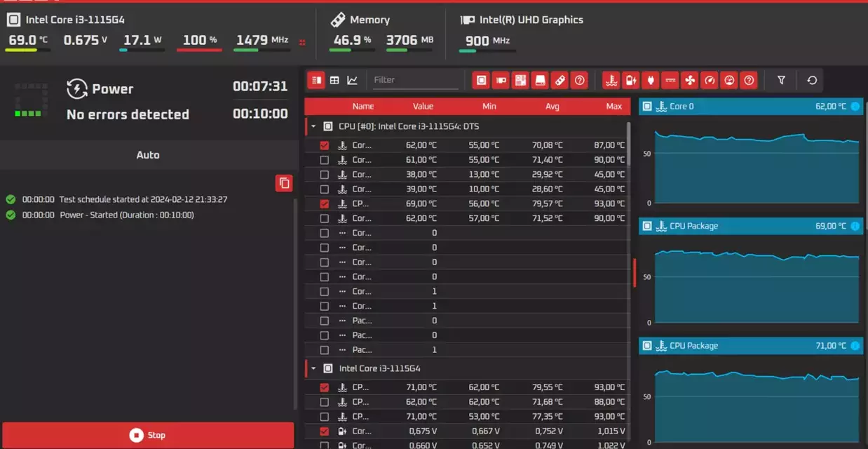Click the elapsed time 00:07:31

pyautogui.click(x=260, y=86)
